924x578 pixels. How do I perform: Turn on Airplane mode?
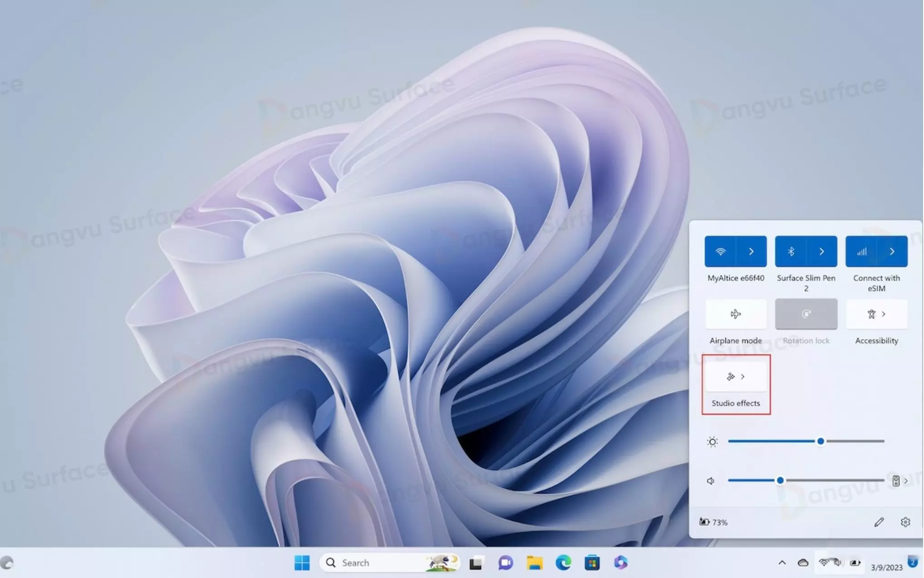pos(735,314)
